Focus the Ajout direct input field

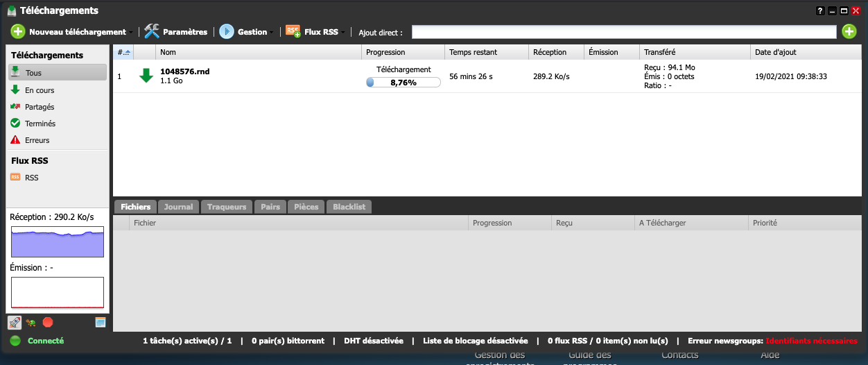click(x=624, y=32)
